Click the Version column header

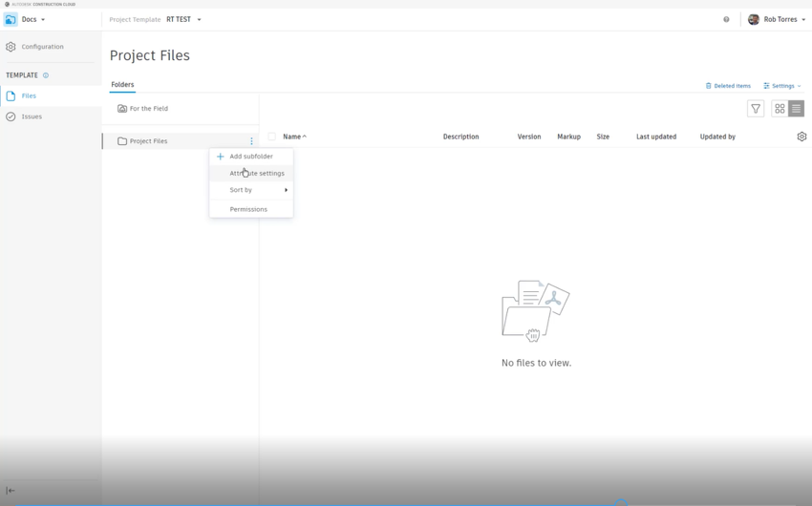click(529, 137)
